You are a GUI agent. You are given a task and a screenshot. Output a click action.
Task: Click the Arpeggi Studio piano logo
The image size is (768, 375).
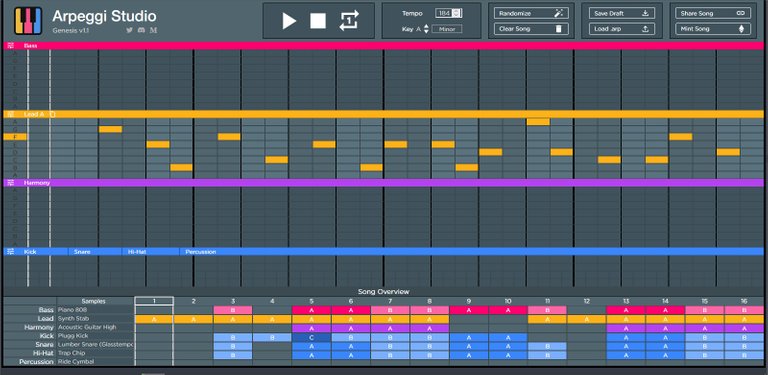pyautogui.click(x=28, y=21)
